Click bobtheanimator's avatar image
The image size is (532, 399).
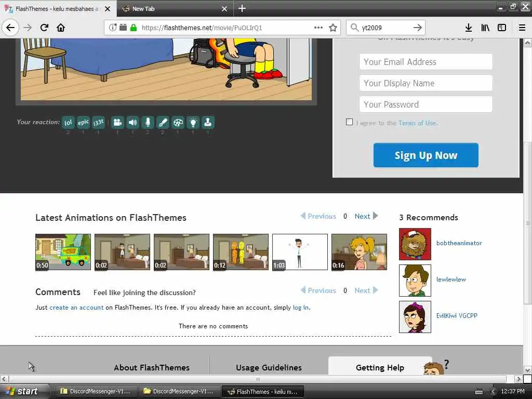point(415,244)
